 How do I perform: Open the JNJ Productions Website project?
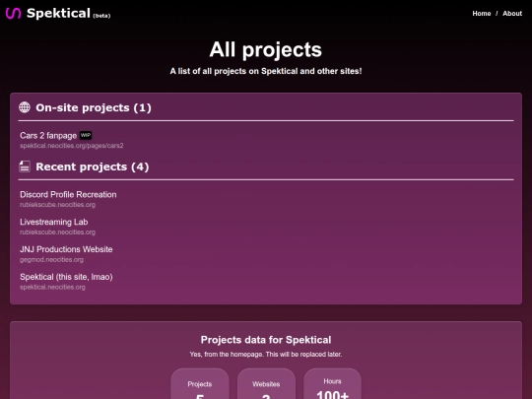(66, 249)
